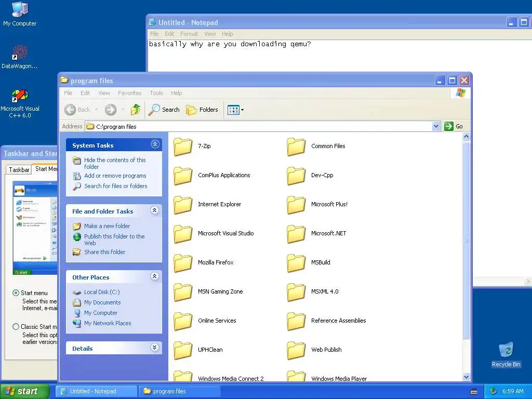Image resolution: width=532 pixels, height=399 pixels.
Task: Click Publish this folder to the Web
Action: click(114, 240)
